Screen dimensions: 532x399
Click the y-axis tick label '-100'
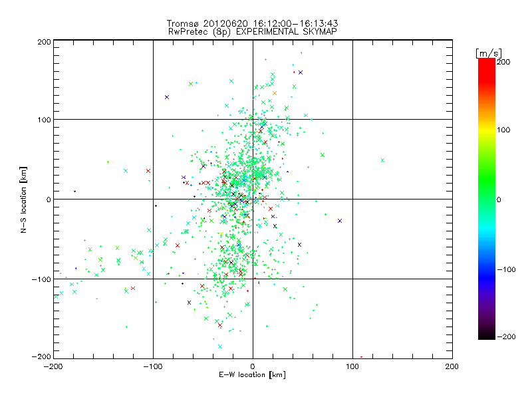point(41,279)
